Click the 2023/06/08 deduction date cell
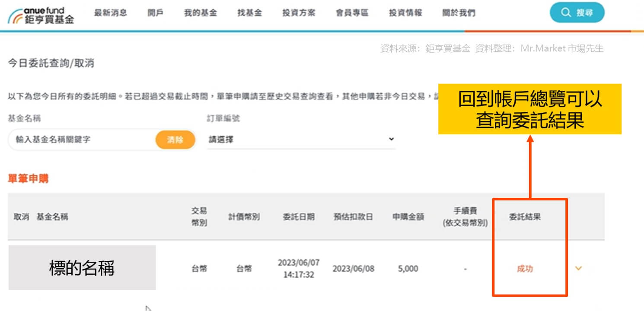 pos(353,269)
